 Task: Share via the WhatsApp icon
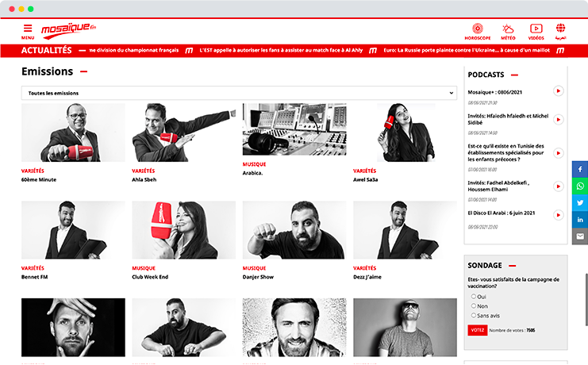click(580, 186)
